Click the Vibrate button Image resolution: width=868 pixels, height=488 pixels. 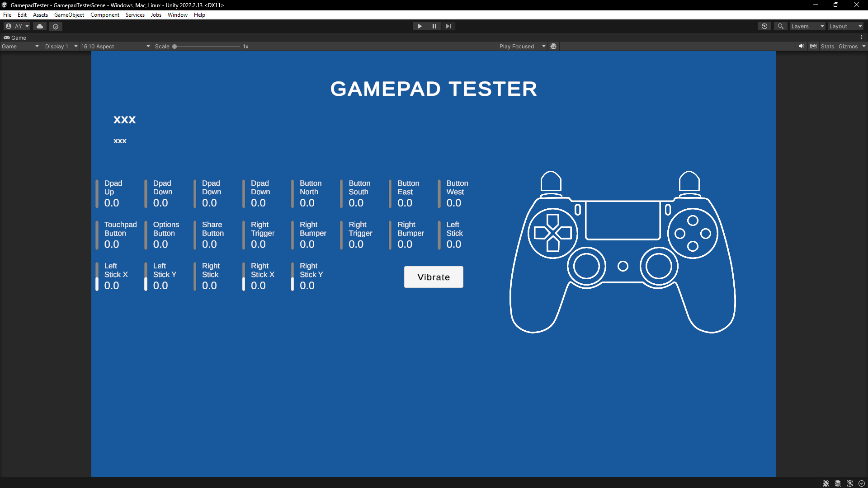(434, 277)
